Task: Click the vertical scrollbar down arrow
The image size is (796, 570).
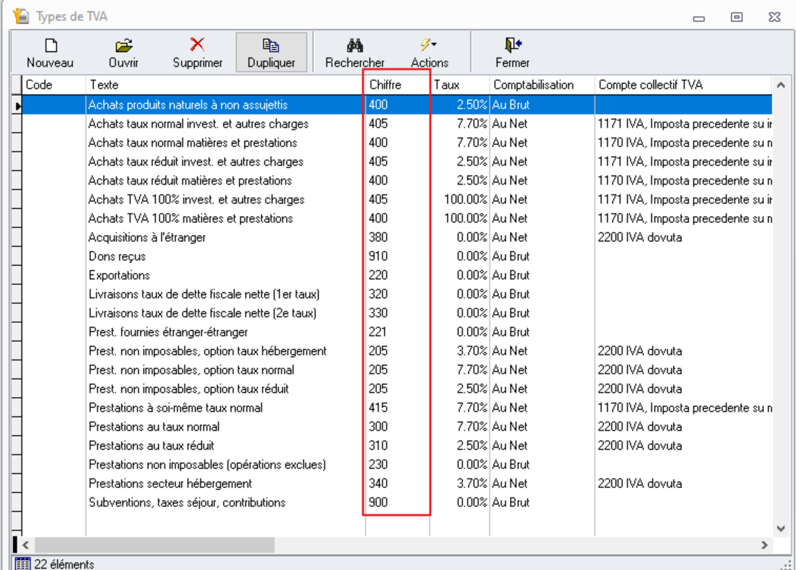Action: pyautogui.click(x=781, y=527)
